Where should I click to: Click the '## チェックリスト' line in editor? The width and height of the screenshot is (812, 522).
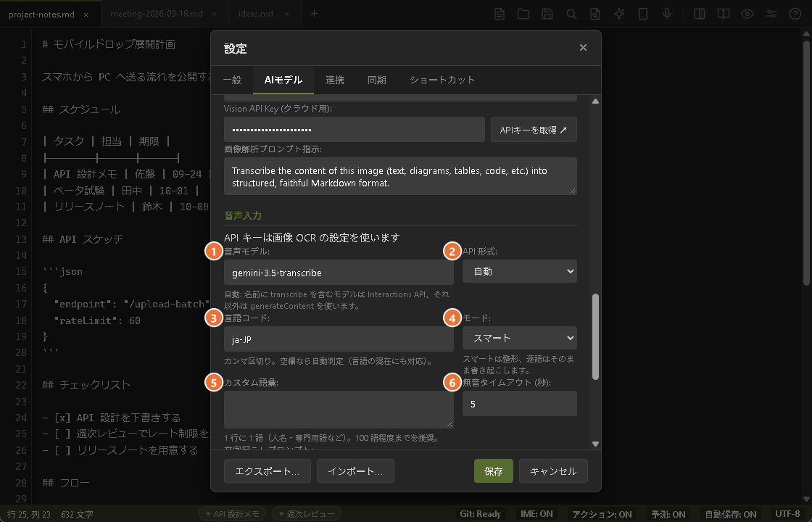(86, 385)
